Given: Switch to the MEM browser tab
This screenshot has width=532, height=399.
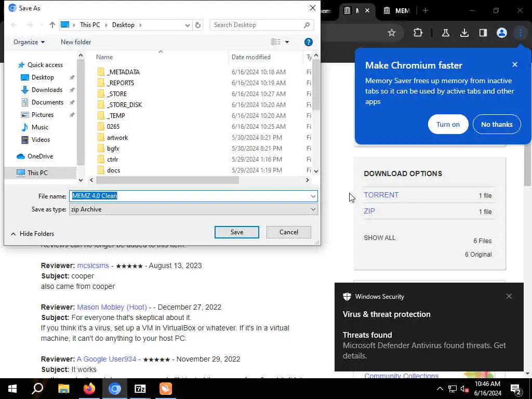Looking at the screenshot, I should 396,10.
